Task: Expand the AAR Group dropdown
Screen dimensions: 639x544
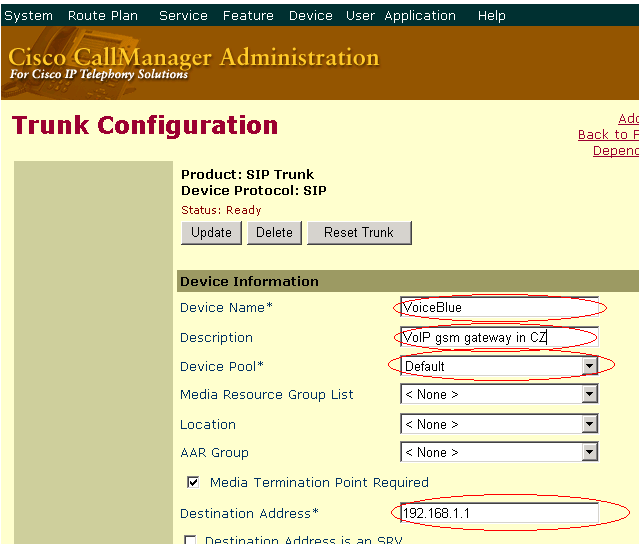Action: [589, 452]
